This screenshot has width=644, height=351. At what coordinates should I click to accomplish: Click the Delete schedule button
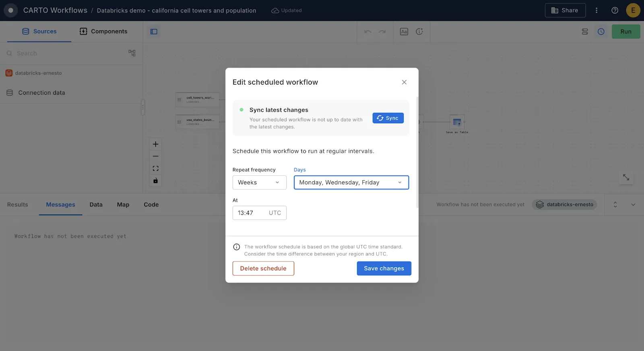pos(263,268)
